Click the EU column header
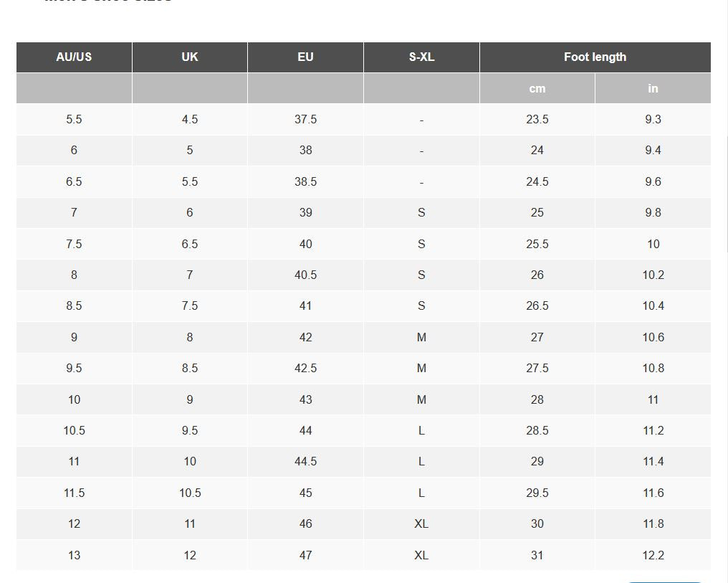 pos(305,57)
